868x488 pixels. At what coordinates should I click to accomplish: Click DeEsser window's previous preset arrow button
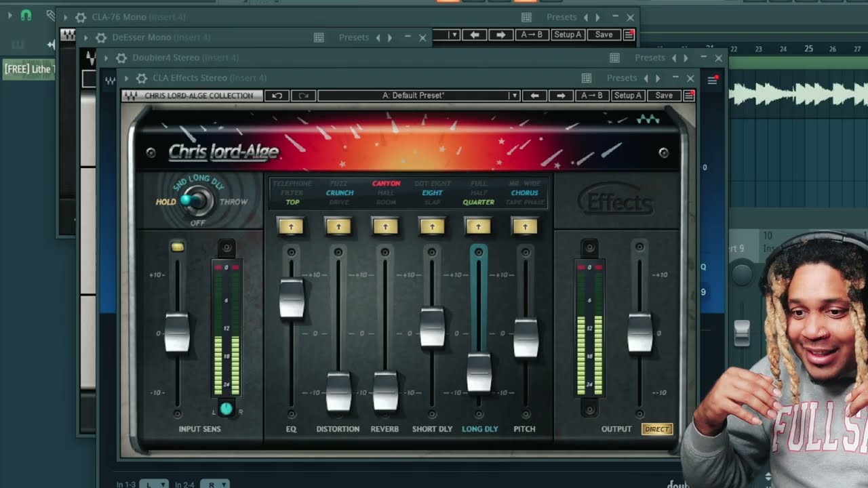(475, 35)
